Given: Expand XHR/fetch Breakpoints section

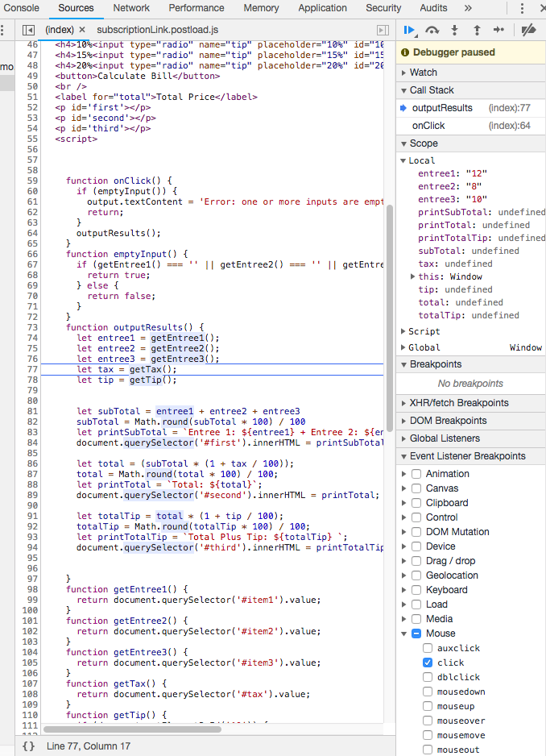Looking at the screenshot, I should click(x=460, y=403).
